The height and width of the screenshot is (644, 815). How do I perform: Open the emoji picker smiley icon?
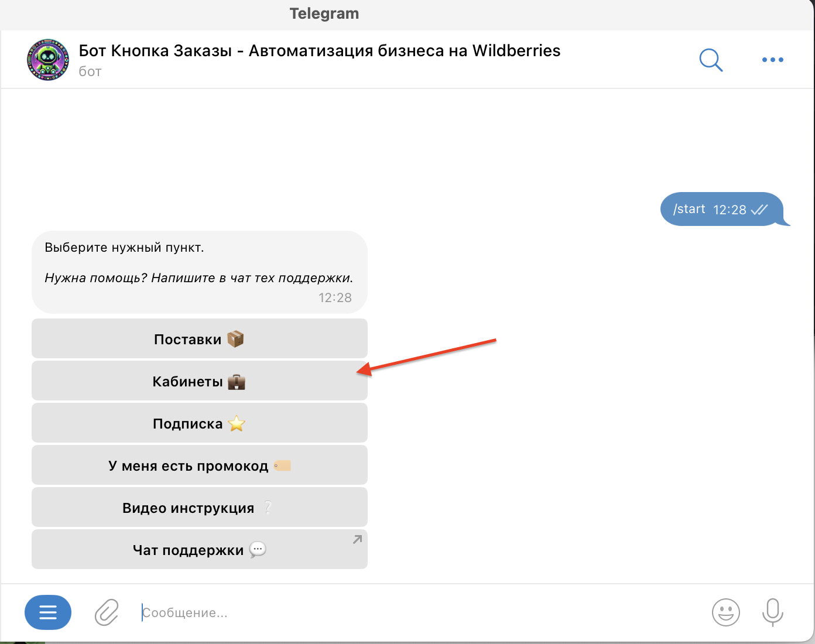[x=725, y=612]
